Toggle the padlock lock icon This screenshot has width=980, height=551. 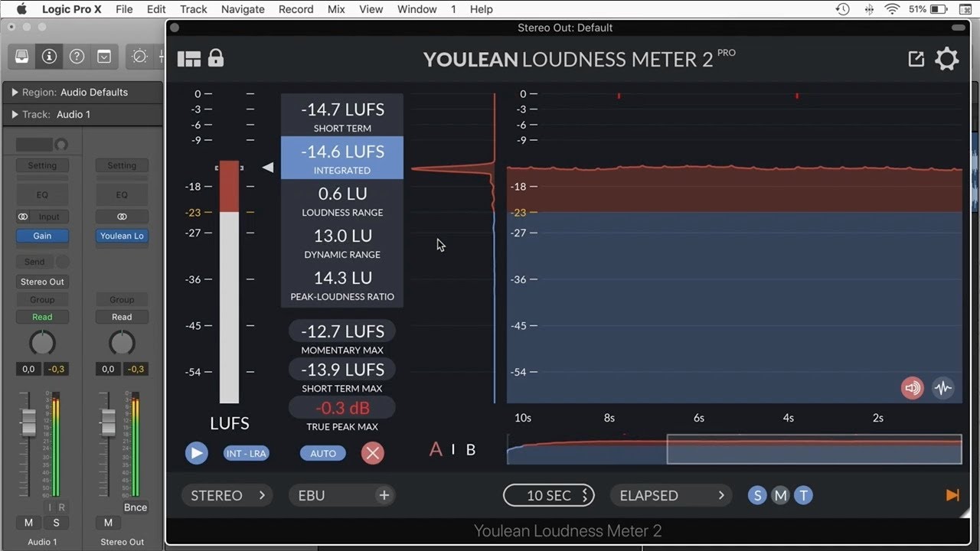pyautogui.click(x=216, y=58)
